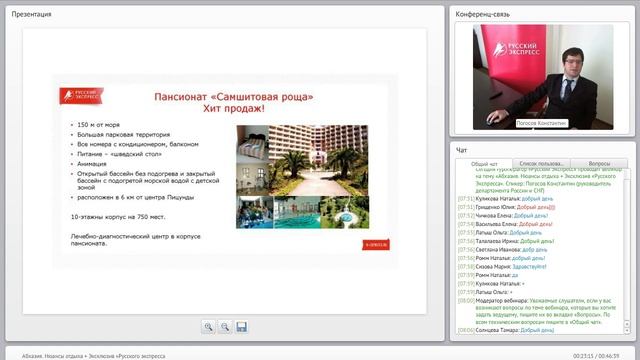Click the Васильева Елена chat message

pos(505,224)
